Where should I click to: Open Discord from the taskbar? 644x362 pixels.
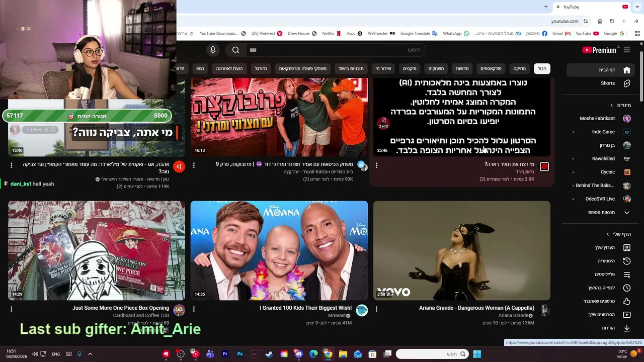click(298, 354)
